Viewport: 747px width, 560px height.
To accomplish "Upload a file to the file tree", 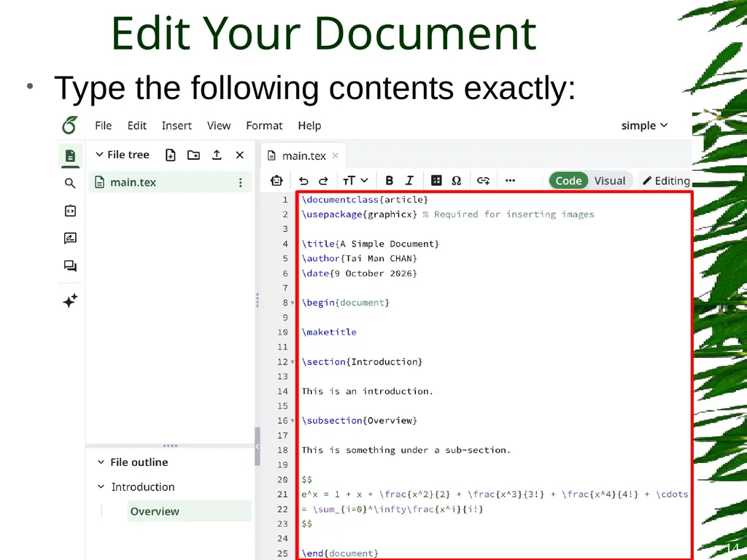I will (x=217, y=155).
